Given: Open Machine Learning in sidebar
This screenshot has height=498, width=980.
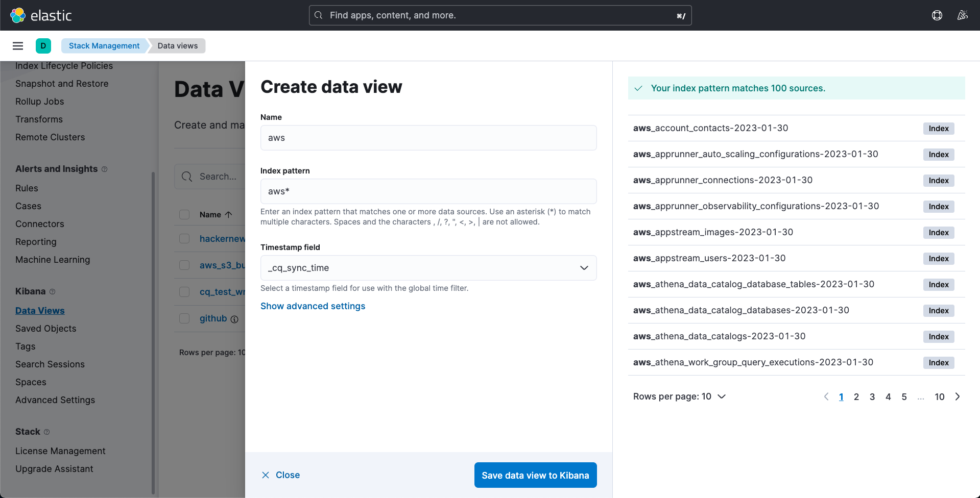Looking at the screenshot, I should click(53, 260).
